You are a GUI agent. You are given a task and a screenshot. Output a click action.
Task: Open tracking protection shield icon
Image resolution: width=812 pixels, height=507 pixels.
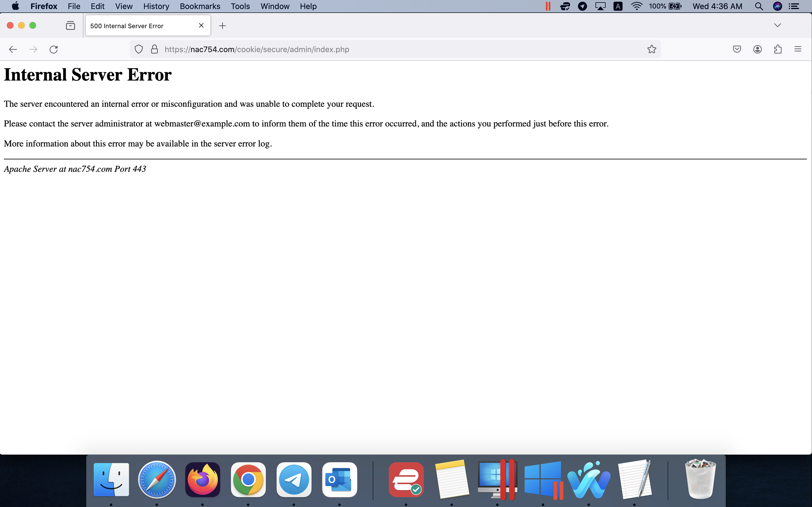click(139, 49)
